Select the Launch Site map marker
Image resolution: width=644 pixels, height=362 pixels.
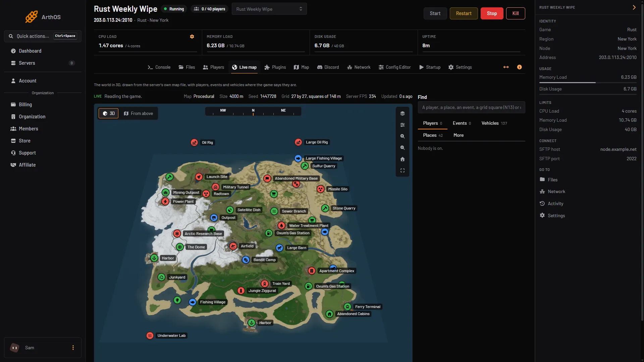pos(199,177)
